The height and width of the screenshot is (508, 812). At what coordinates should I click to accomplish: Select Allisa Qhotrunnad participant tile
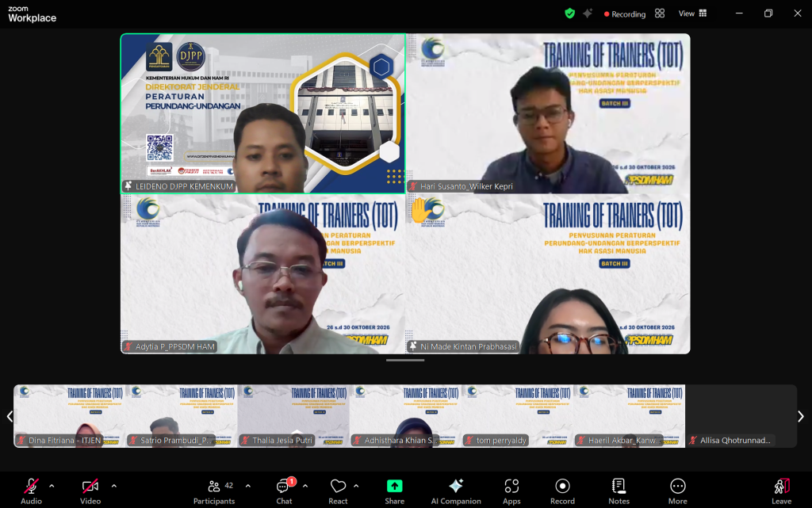click(x=741, y=416)
